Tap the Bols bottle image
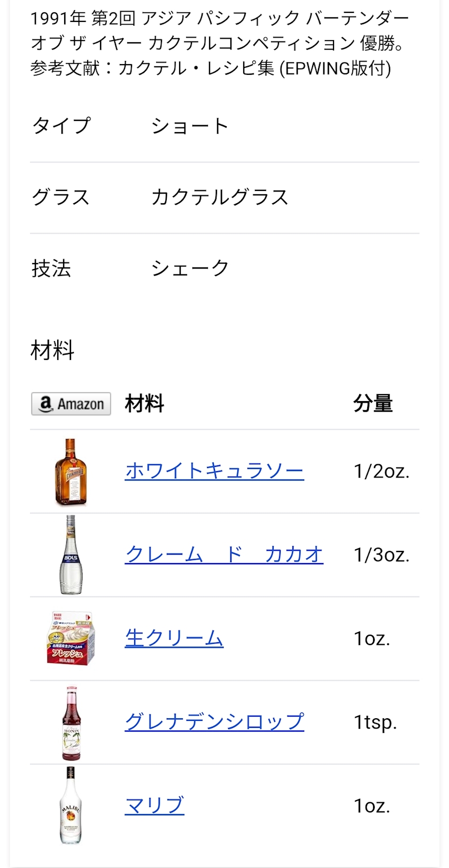The width and height of the screenshot is (449, 868). tap(71, 555)
